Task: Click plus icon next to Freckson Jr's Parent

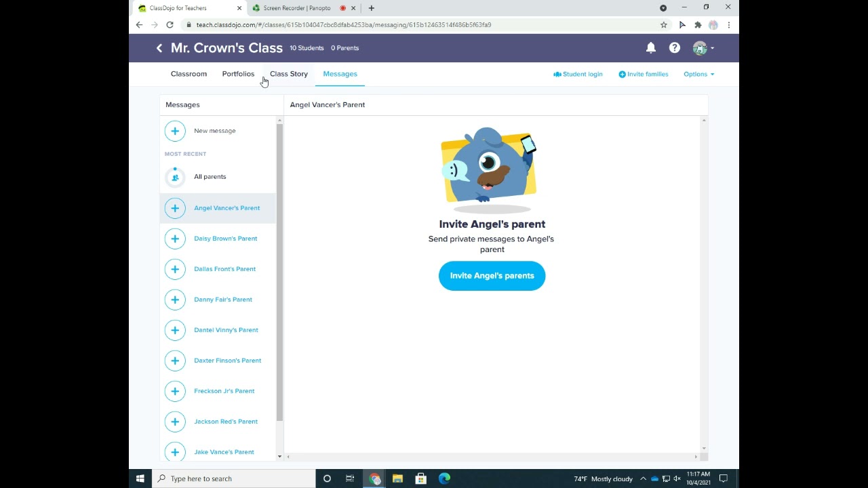Action: click(175, 391)
